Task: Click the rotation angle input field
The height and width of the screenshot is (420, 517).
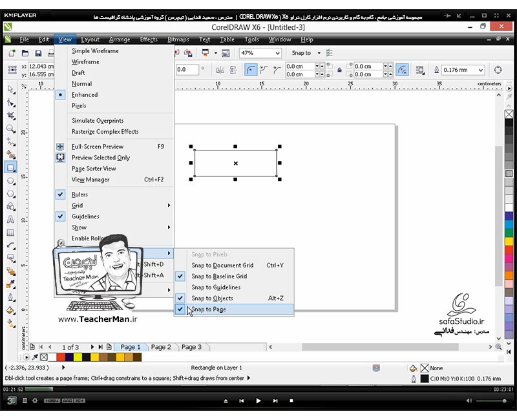Action: (187, 70)
